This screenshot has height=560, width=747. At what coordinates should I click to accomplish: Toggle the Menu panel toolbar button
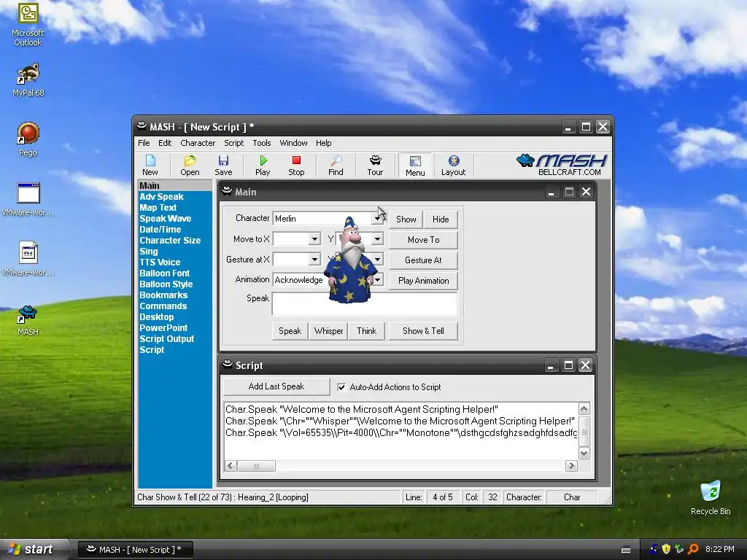(415, 166)
